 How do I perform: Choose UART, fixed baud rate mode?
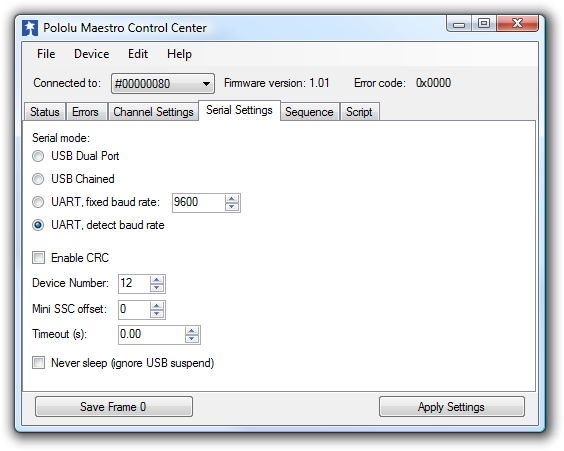click(38, 202)
